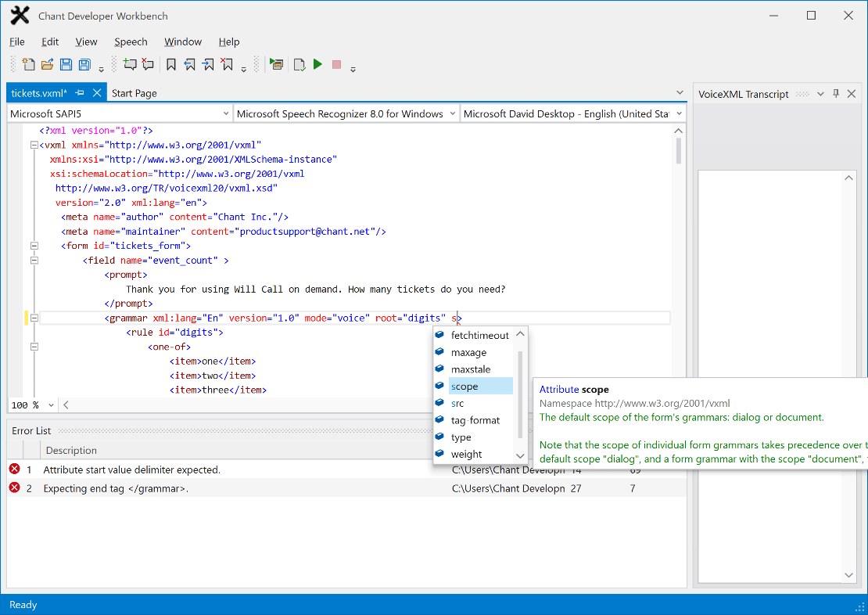Toggle the pin on VoiceXML Transcript panel
This screenshot has height=615, width=868.
[836, 93]
